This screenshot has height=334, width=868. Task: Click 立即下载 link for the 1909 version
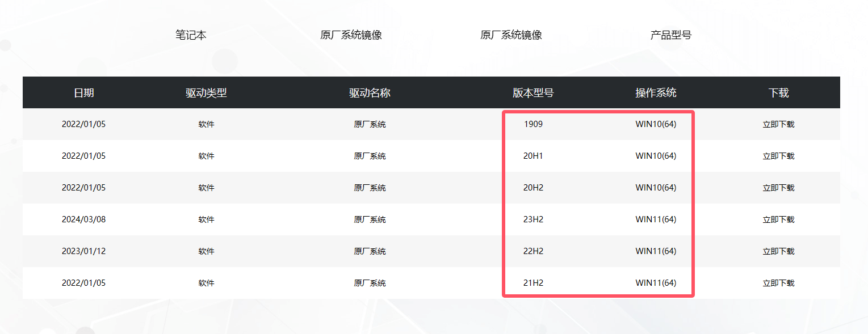pos(778,124)
